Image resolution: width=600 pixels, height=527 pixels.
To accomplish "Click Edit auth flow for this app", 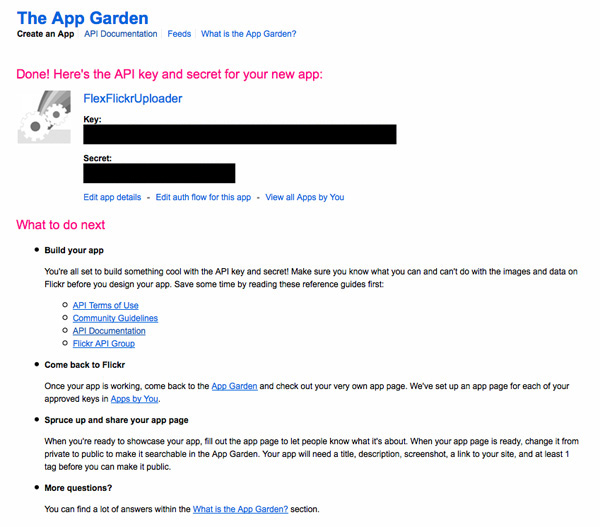I will pyautogui.click(x=203, y=197).
